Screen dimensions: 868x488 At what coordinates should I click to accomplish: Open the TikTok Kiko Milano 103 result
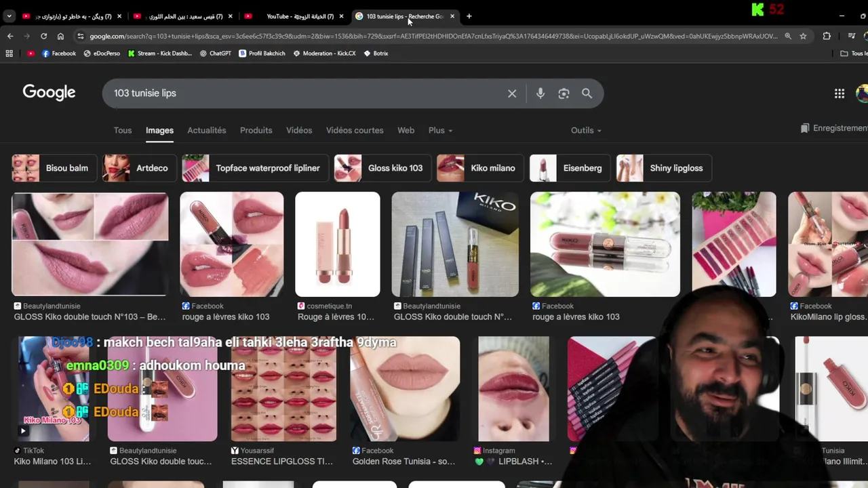[x=53, y=389]
